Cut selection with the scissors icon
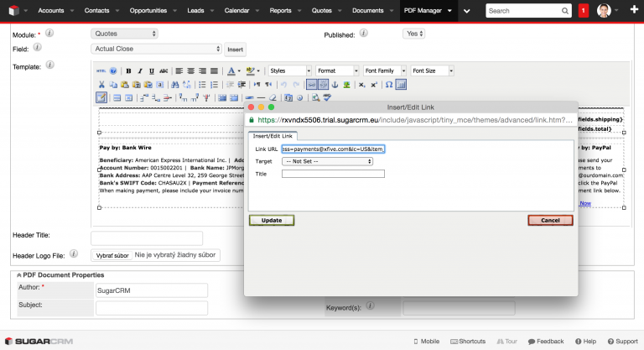 [x=101, y=85]
